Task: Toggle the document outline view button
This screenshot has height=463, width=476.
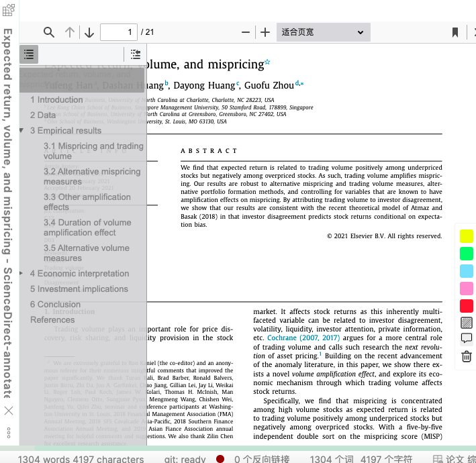Action: pos(29,54)
